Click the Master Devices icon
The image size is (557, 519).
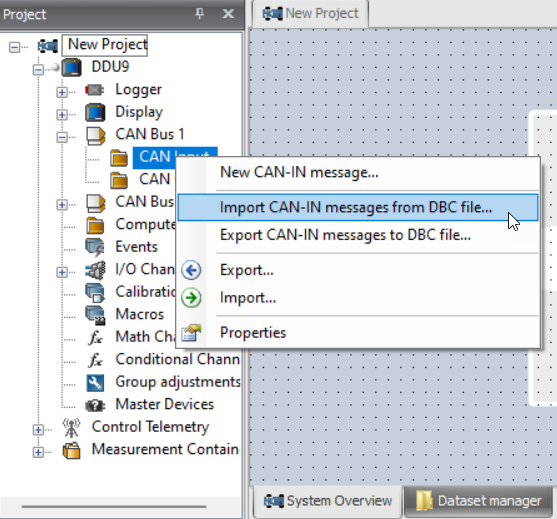pos(95,405)
